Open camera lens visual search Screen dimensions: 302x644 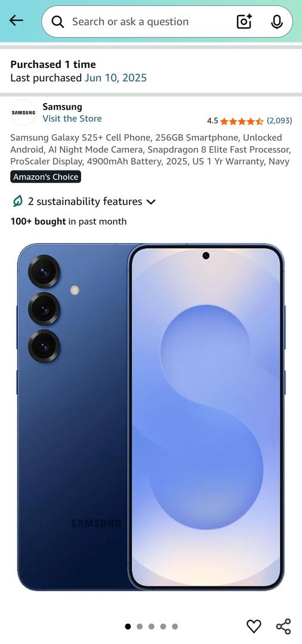[244, 21]
